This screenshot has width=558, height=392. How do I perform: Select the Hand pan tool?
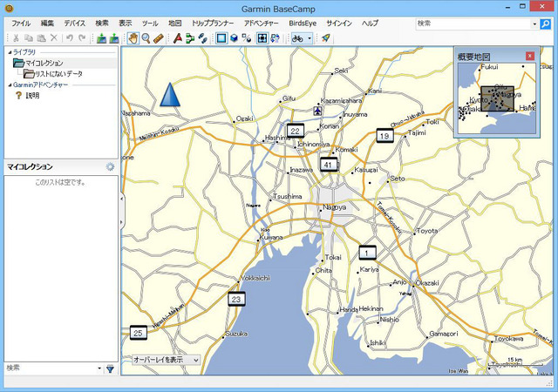point(133,38)
